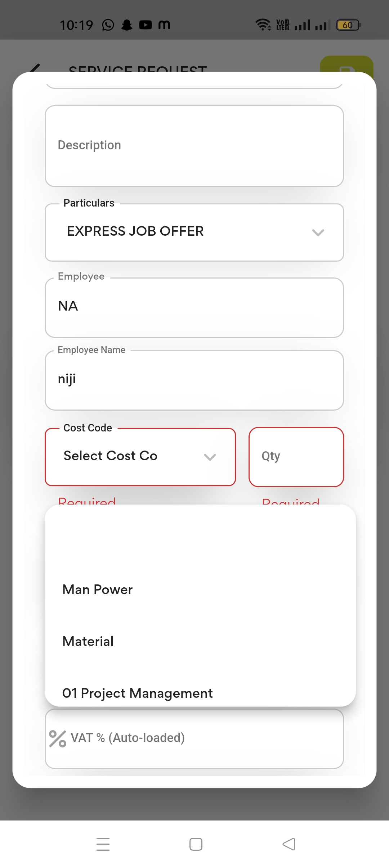
Task: Expand the Particulars dropdown chevron
Action: point(318,232)
